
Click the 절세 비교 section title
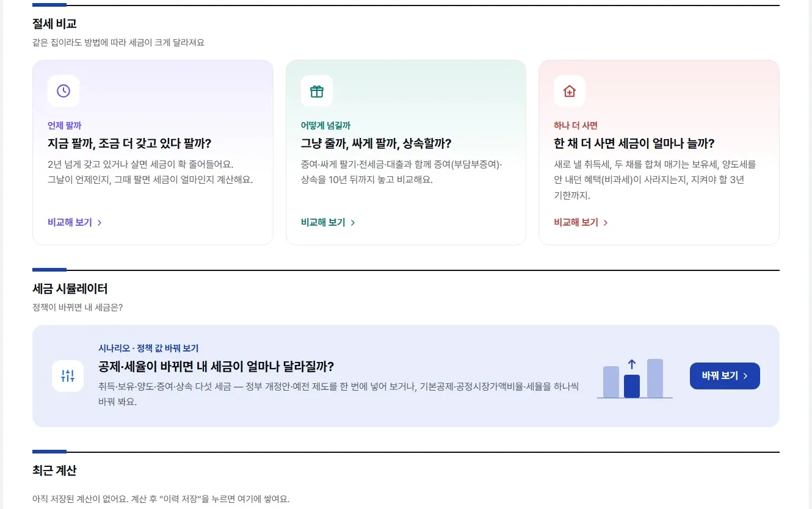click(x=54, y=24)
